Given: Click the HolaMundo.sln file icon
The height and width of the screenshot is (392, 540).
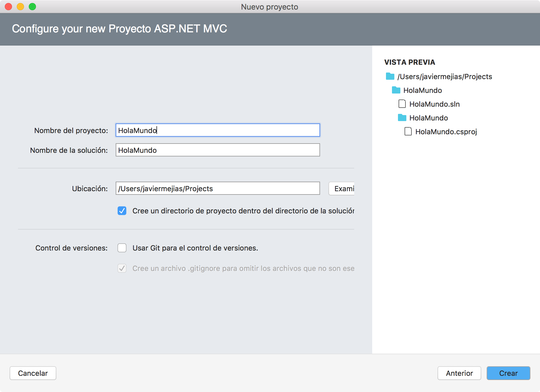Looking at the screenshot, I should pos(402,104).
